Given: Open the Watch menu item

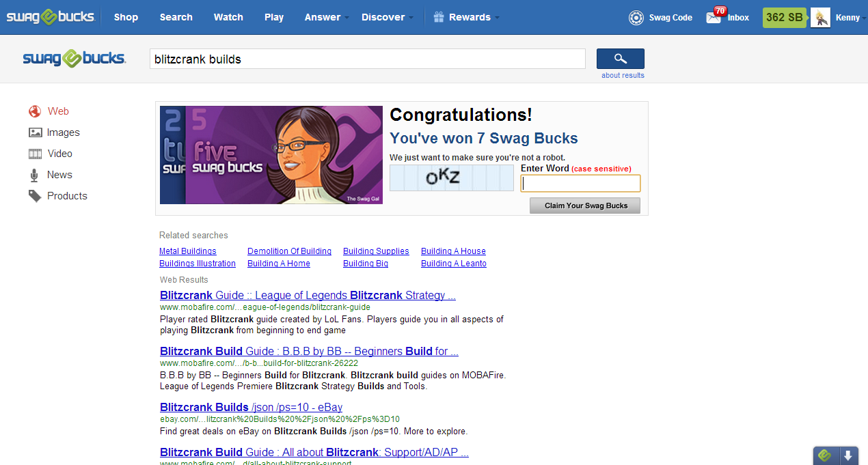Looking at the screenshot, I should pyautogui.click(x=228, y=17).
